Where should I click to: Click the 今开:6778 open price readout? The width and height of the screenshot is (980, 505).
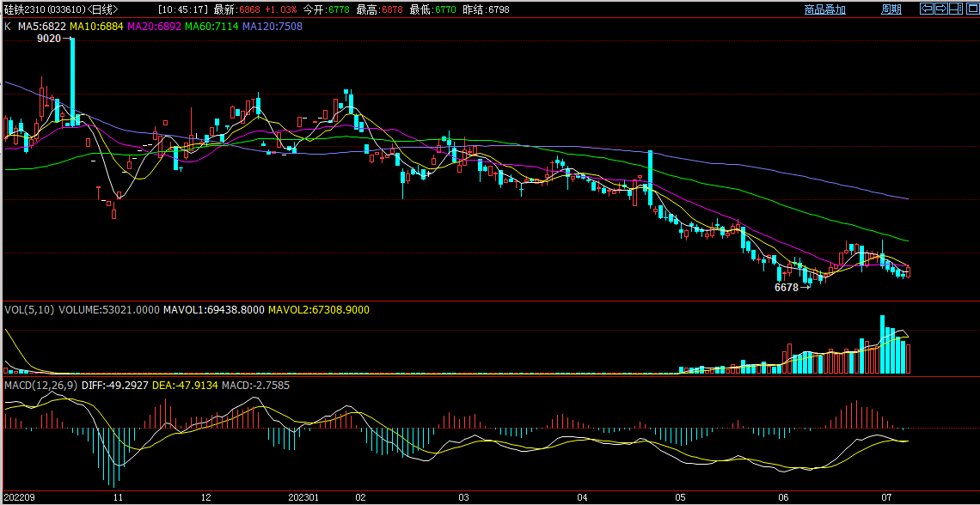click(x=326, y=10)
